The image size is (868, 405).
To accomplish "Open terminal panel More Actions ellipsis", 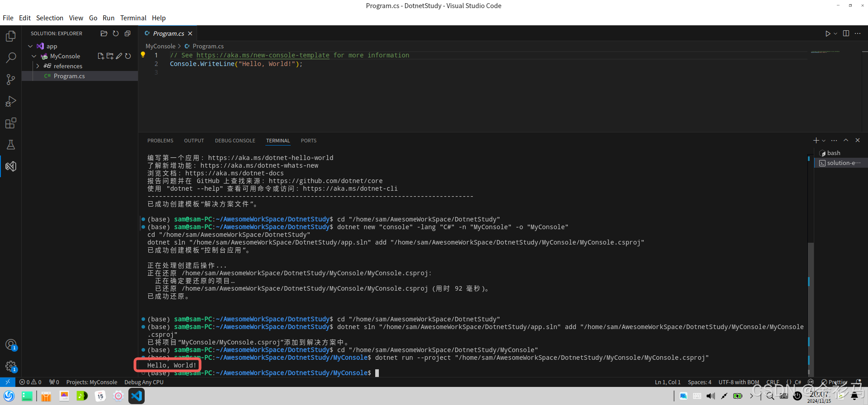I will point(834,141).
